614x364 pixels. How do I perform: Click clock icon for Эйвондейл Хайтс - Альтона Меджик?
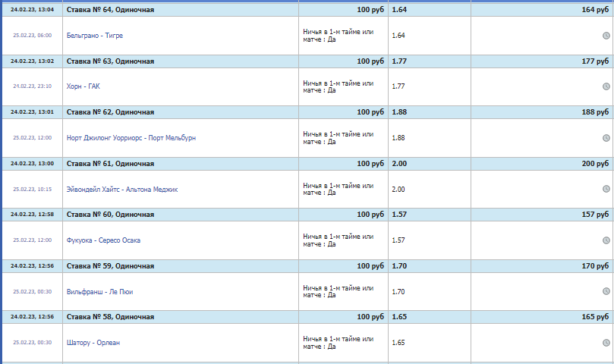(x=606, y=189)
